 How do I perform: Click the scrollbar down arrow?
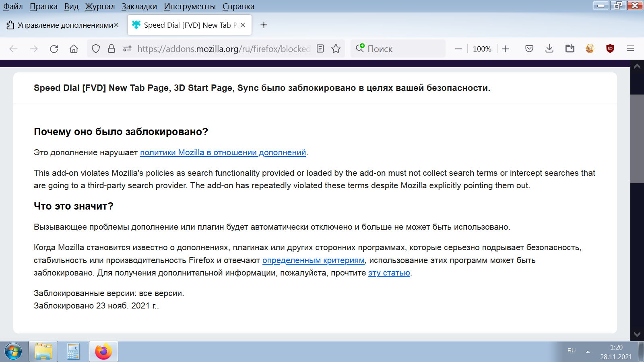pos(637,334)
